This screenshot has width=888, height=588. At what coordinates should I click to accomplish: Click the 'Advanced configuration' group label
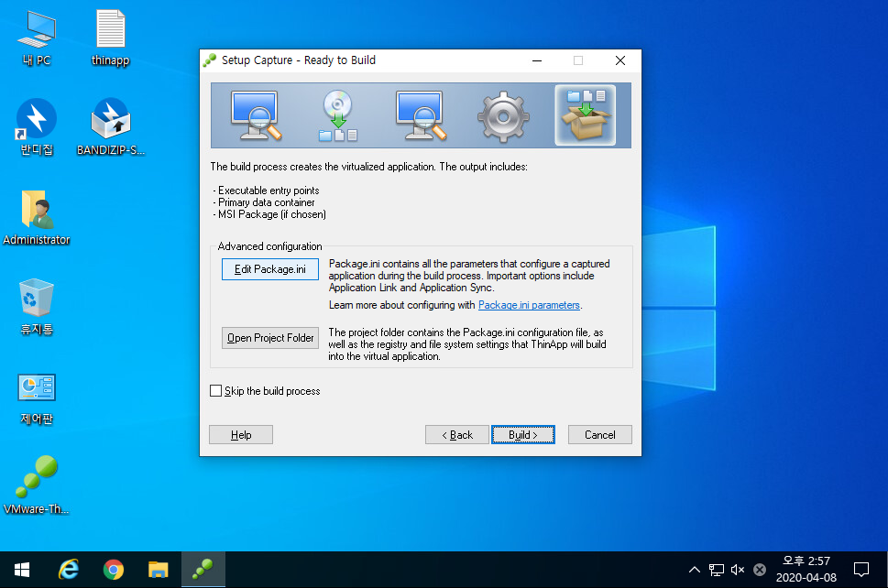pyautogui.click(x=269, y=246)
